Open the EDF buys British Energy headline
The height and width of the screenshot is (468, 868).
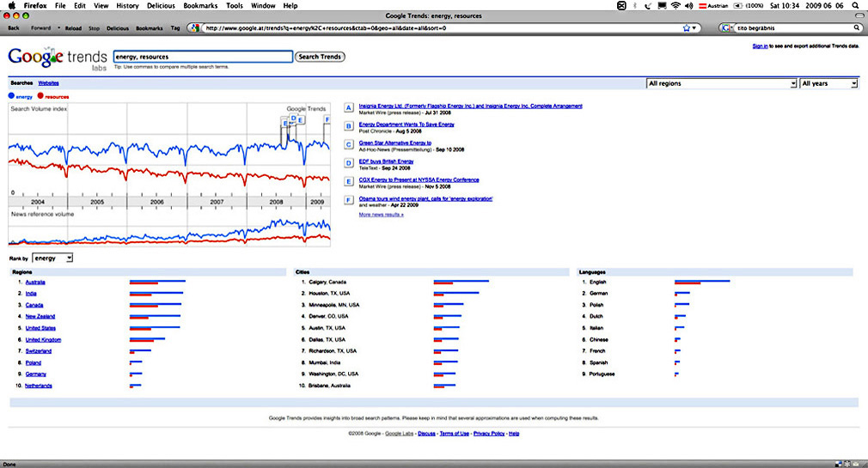point(387,161)
